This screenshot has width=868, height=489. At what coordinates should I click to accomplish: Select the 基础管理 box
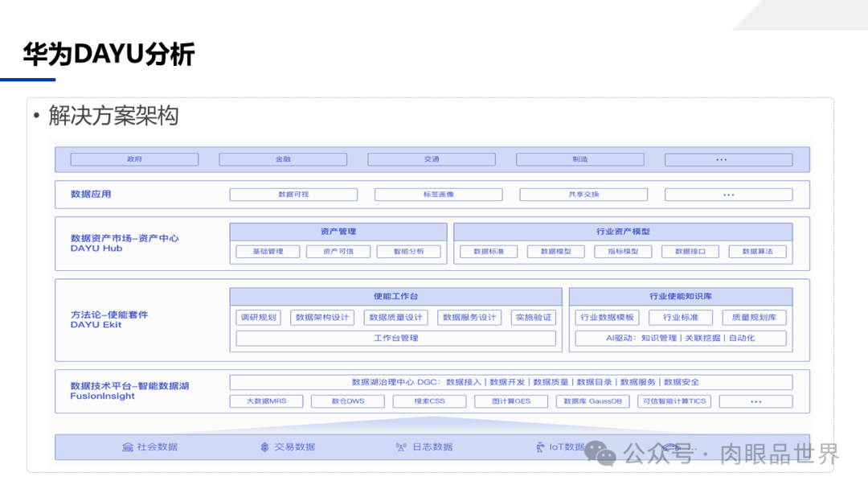click(268, 252)
